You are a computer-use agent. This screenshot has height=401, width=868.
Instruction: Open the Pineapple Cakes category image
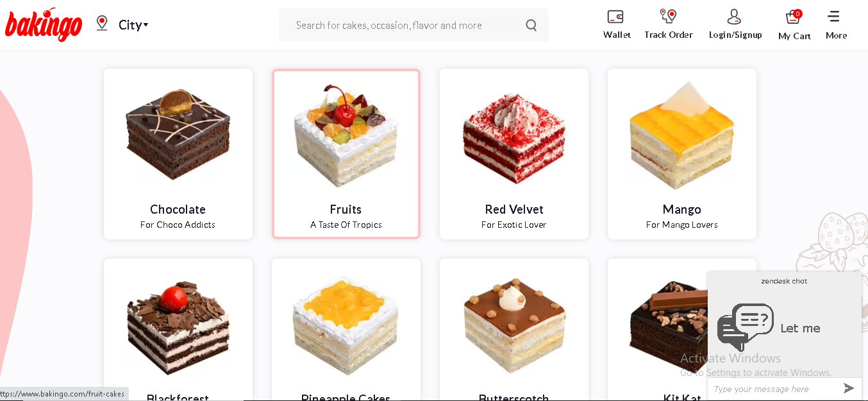click(346, 327)
